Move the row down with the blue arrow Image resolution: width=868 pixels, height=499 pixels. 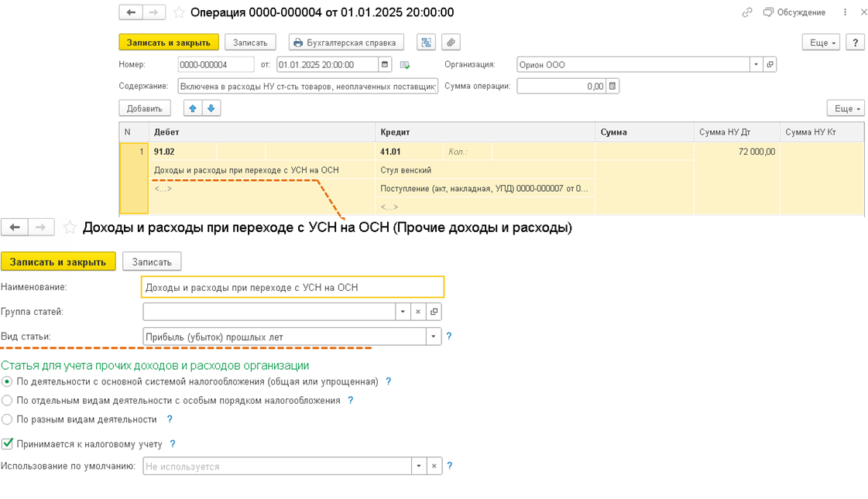[211, 108]
